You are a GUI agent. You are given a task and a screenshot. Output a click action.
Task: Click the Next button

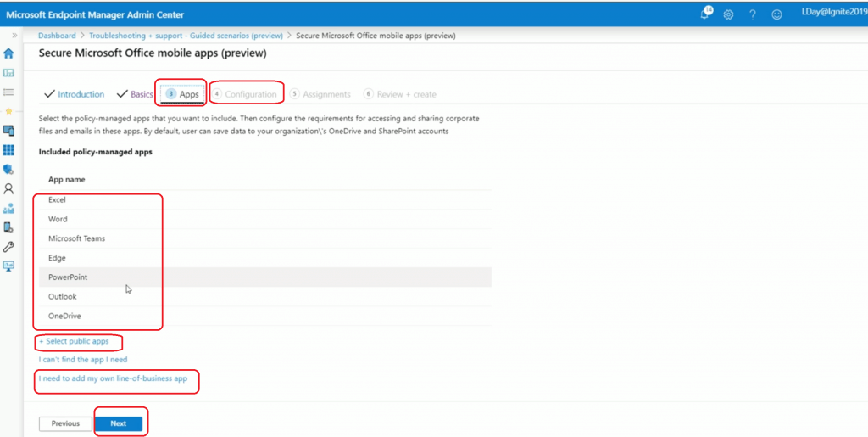click(119, 423)
